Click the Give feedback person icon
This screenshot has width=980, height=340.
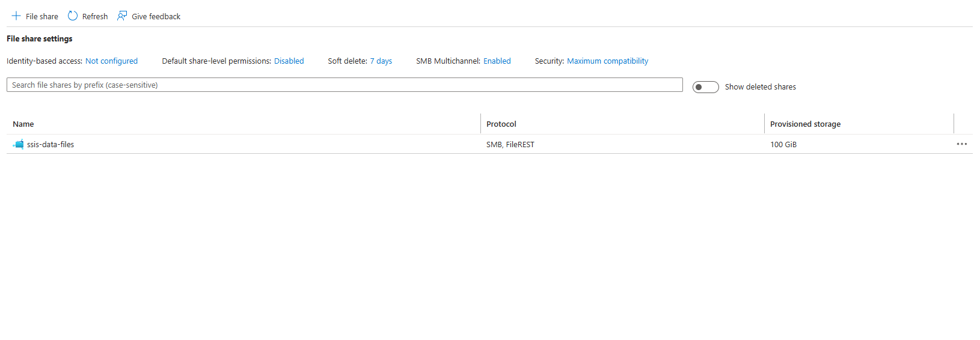122,16
